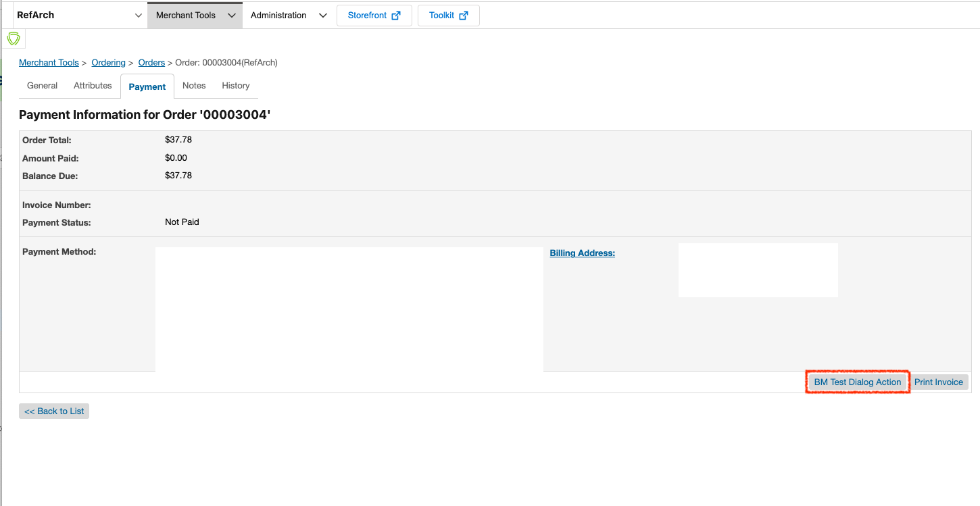Open the Toolkit button
Image resolution: width=980 pixels, height=506 pixels.
coord(449,16)
